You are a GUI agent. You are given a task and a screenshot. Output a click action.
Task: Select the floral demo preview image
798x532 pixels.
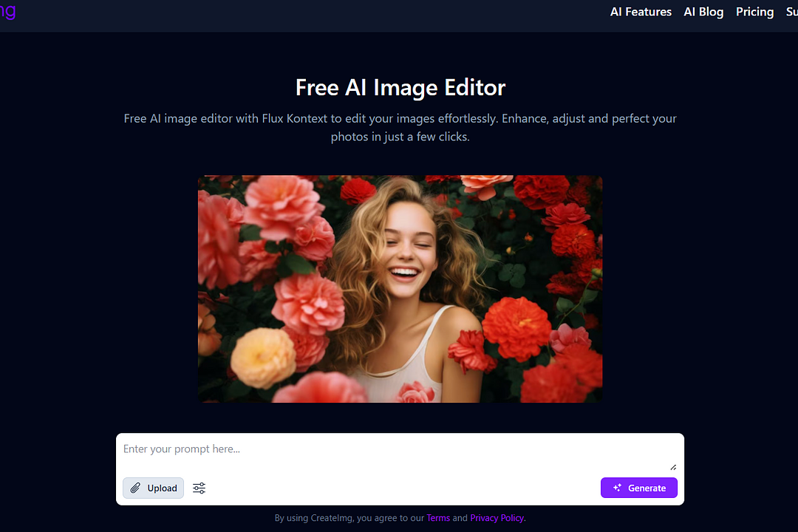pyautogui.click(x=400, y=289)
